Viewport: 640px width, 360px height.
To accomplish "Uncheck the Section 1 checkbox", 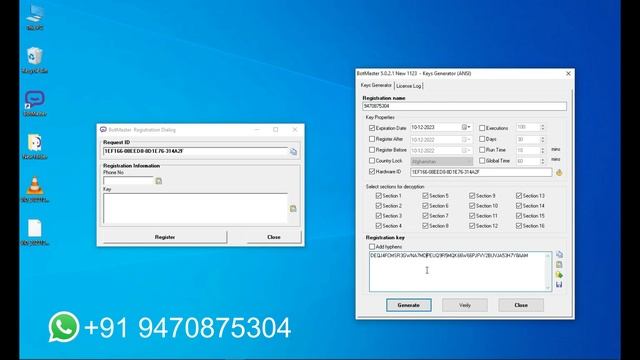I will click(378, 196).
